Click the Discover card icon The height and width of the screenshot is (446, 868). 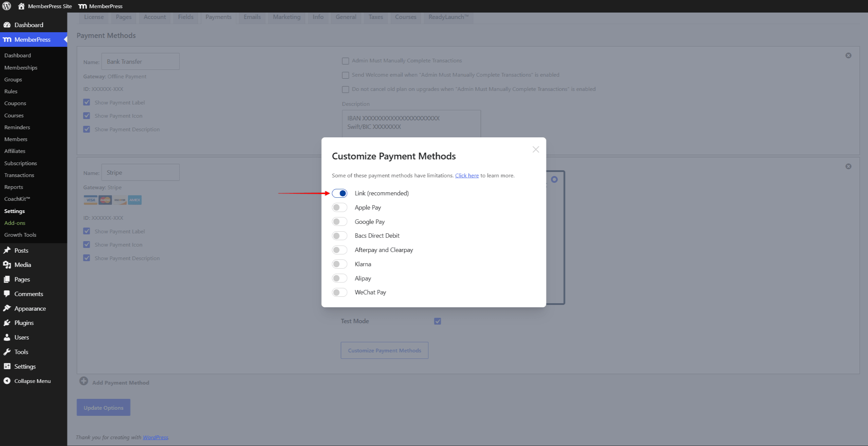(x=120, y=200)
